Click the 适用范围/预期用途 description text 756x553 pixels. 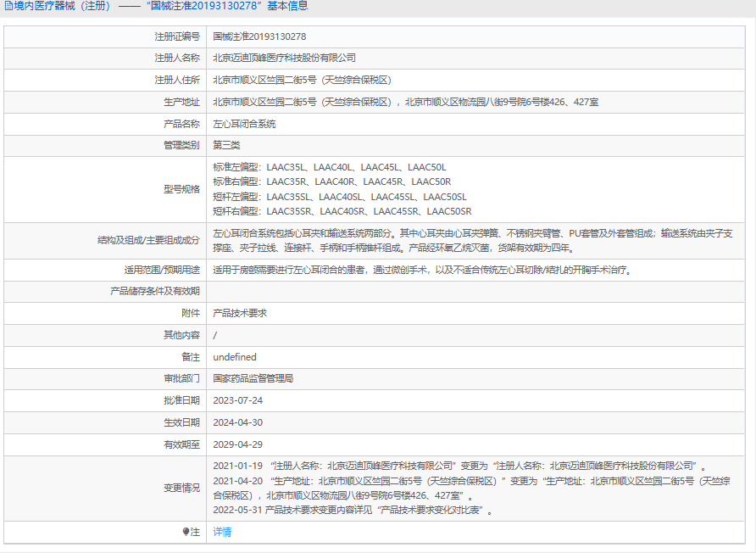(x=422, y=271)
